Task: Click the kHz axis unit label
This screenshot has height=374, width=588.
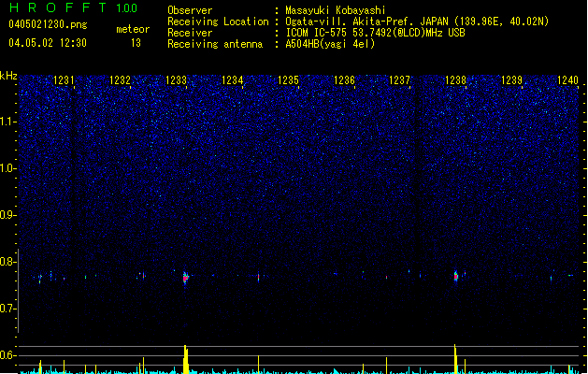Action: coord(8,76)
